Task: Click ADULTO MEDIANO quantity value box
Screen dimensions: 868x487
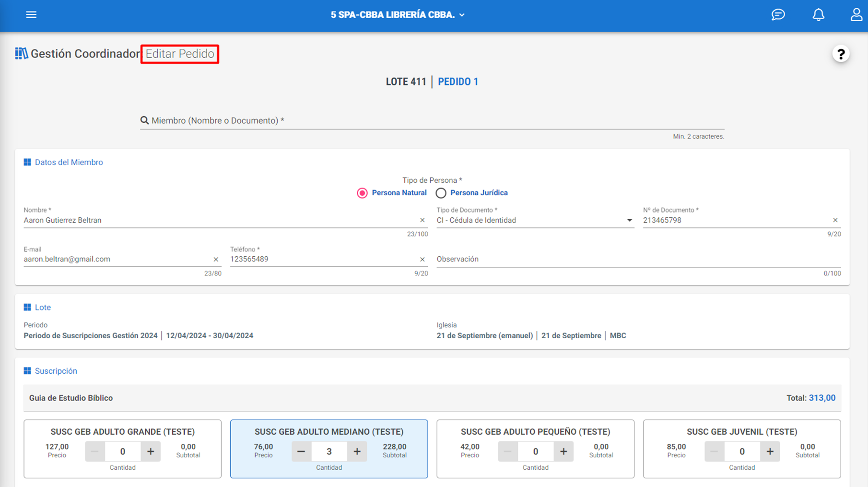Action: click(329, 451)
